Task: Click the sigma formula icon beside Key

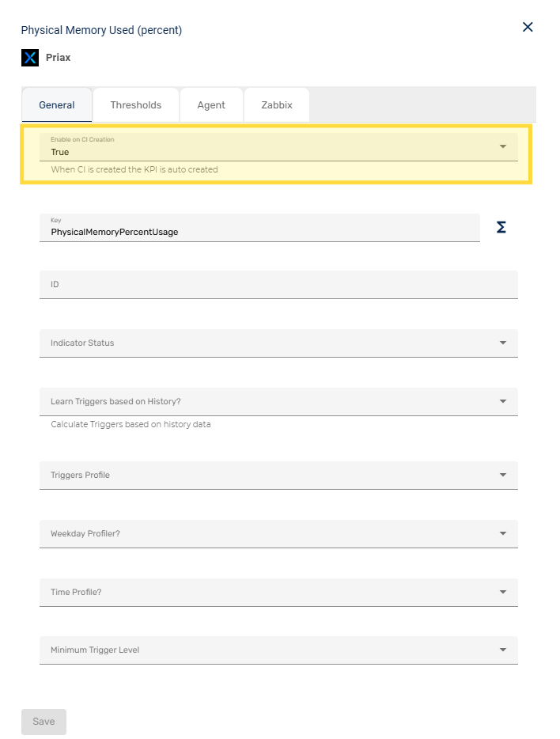Action: pyautogui.click(x=501, y=227)
